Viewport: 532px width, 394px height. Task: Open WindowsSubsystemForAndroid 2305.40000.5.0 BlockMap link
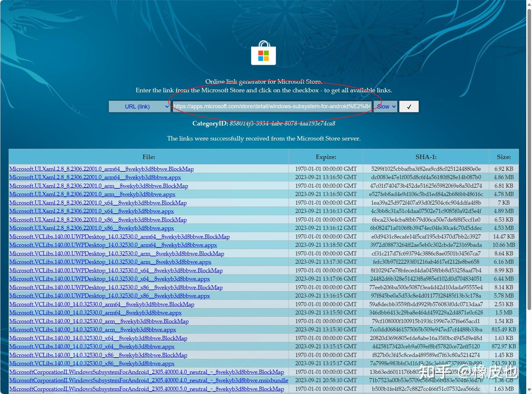click(x=147, y=389)
